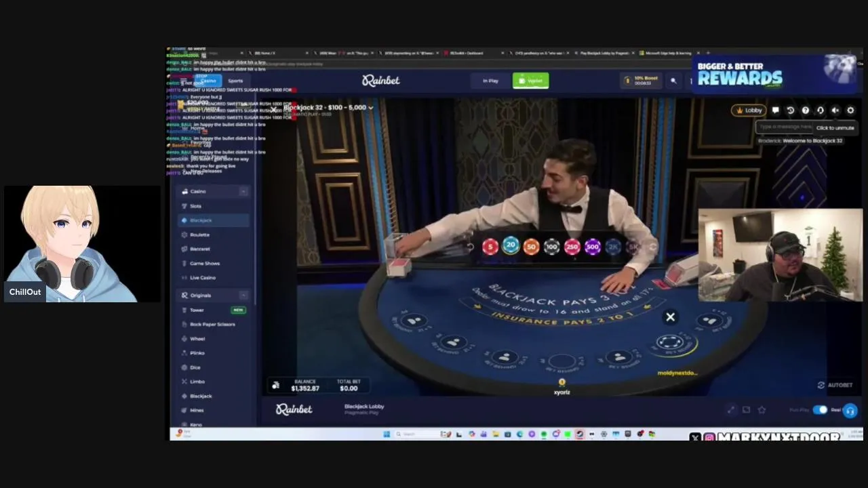Collapse the Originals sidebar section

(243, 295)
